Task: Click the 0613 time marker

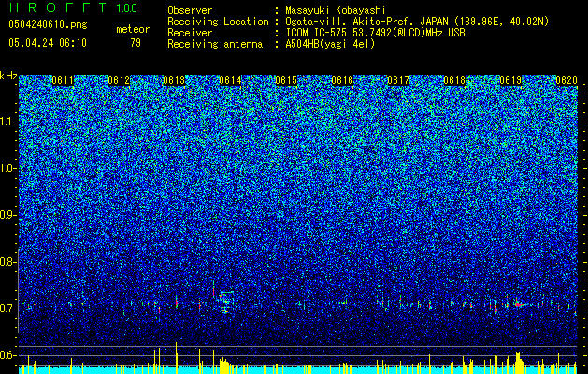Action: [174, 80]
